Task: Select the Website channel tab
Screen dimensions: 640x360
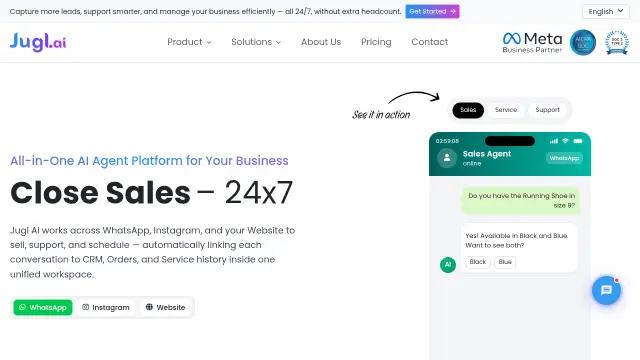Action: coord(165,307)
